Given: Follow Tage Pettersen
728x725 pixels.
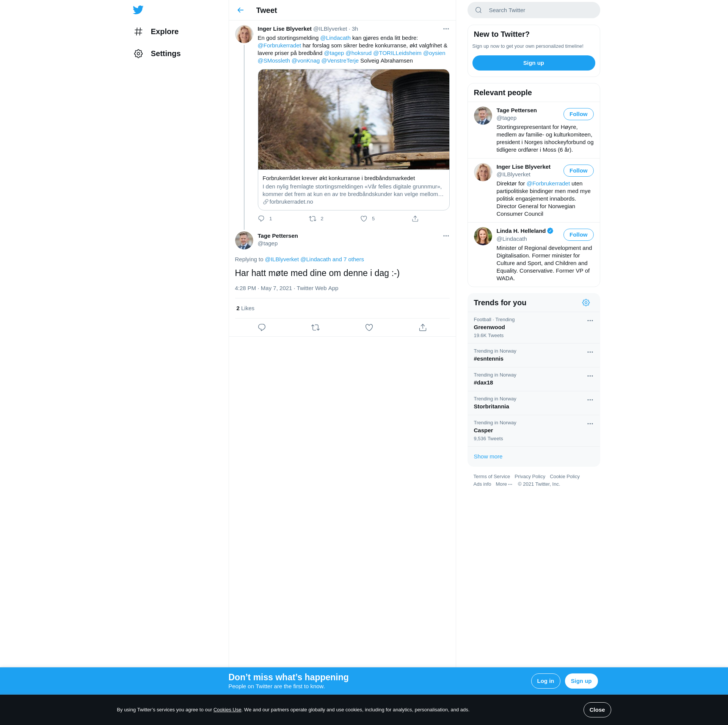Looking at the screenshot, I should tap(578, 114).
